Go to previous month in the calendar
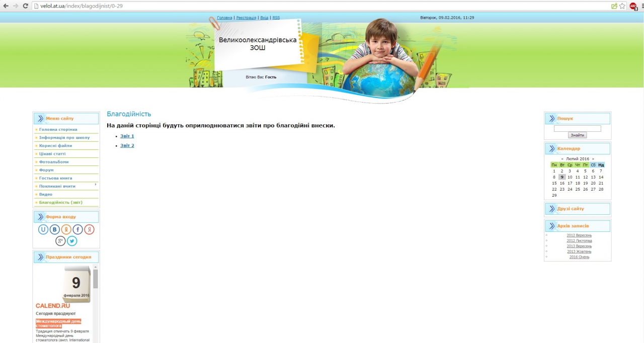This screenshot has height=343, width=644. (x=562, y=159)
